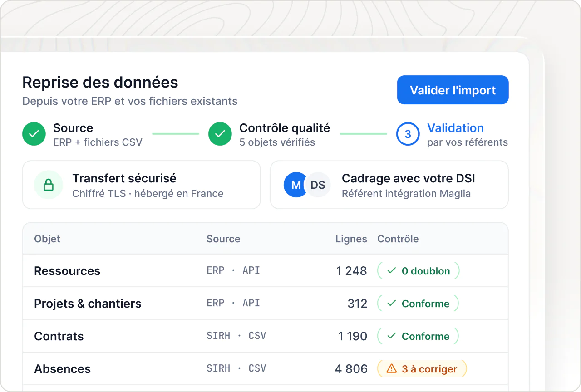This screenshot has height=392, width=581.
Task: Click SIRH · CSV source in Absences row
Action: point(236,368)
